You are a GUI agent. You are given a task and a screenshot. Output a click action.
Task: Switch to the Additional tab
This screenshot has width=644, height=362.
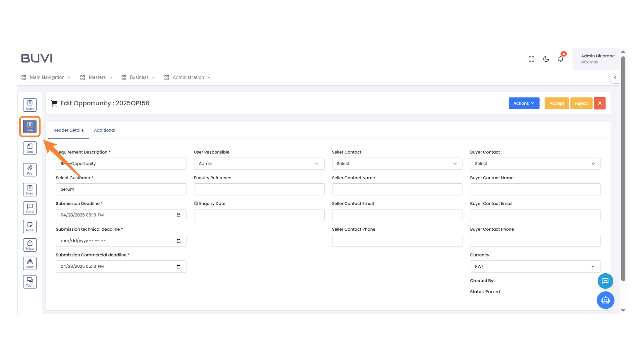[x=104, y=130]
